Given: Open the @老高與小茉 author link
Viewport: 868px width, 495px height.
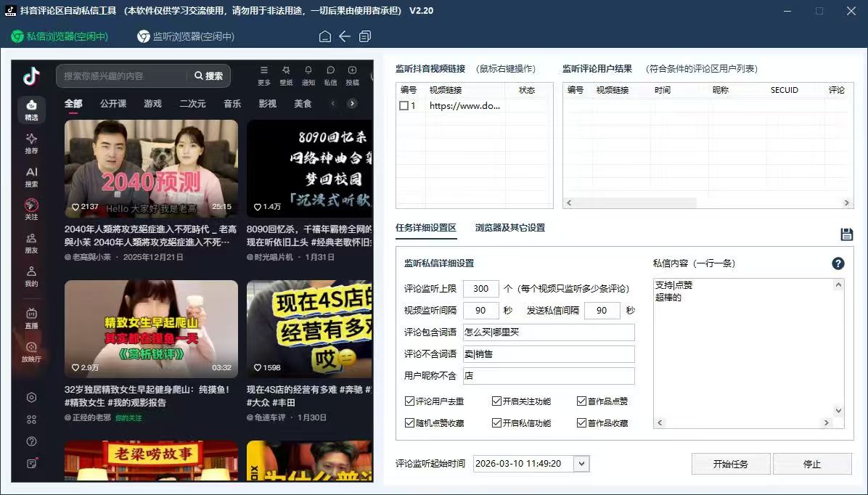Looking at the screenshot, I should point(88,257).
